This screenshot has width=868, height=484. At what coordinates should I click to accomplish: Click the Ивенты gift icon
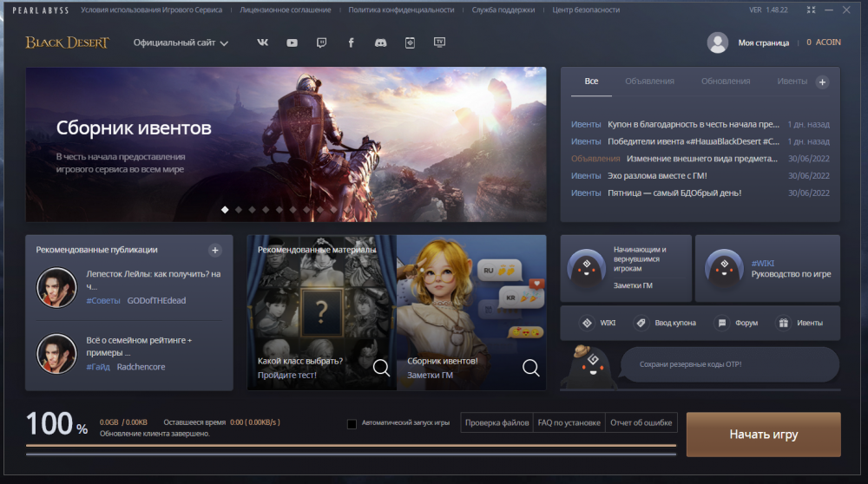(x=783, y=323)
